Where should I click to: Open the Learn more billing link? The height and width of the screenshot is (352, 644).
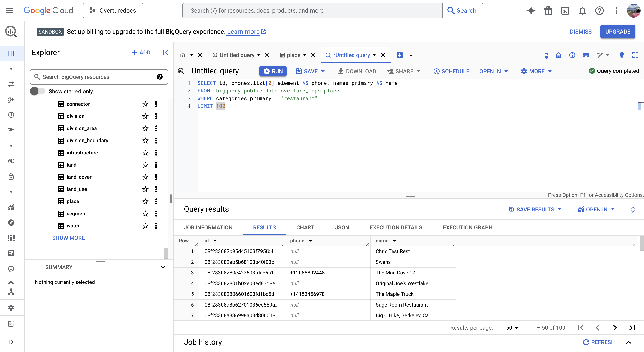(x=246, y=31)
